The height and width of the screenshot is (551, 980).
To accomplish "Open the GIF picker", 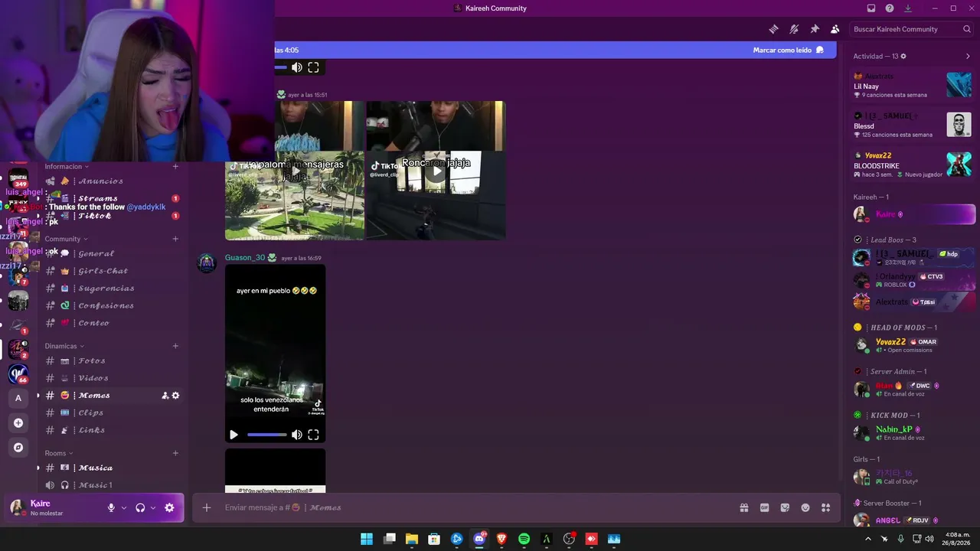I will click(x=764, y=507).
